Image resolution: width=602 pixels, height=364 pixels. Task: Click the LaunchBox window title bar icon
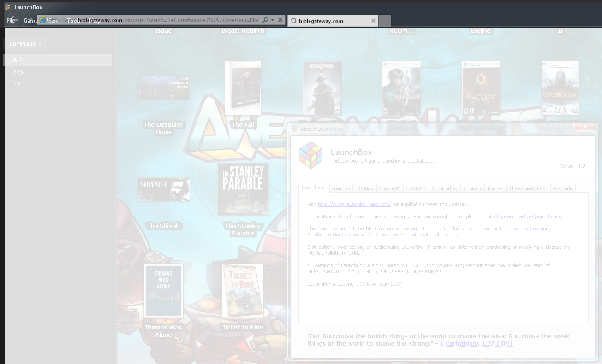(x=7, y=7)
